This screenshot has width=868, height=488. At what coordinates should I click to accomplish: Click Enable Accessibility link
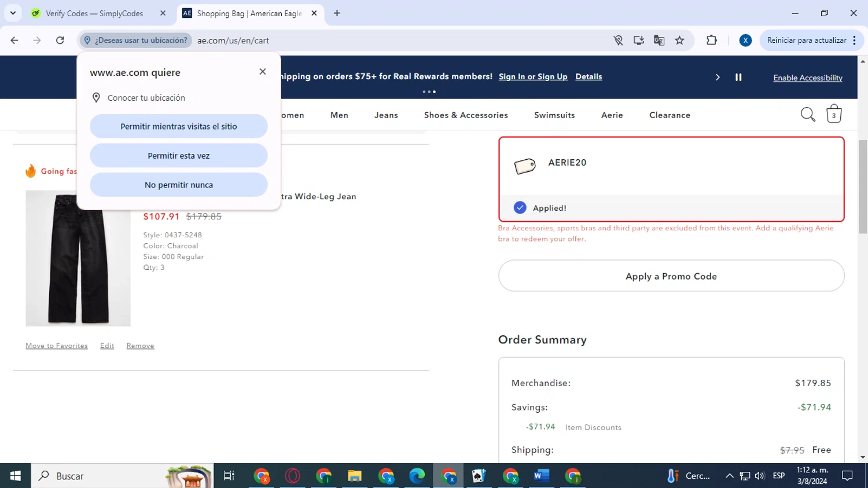pos(808,78)
